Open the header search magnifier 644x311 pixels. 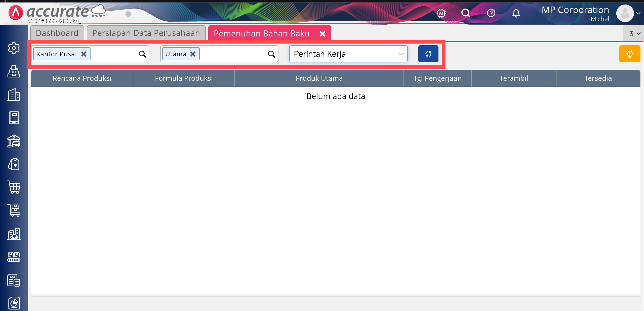(x=466, y=13)
